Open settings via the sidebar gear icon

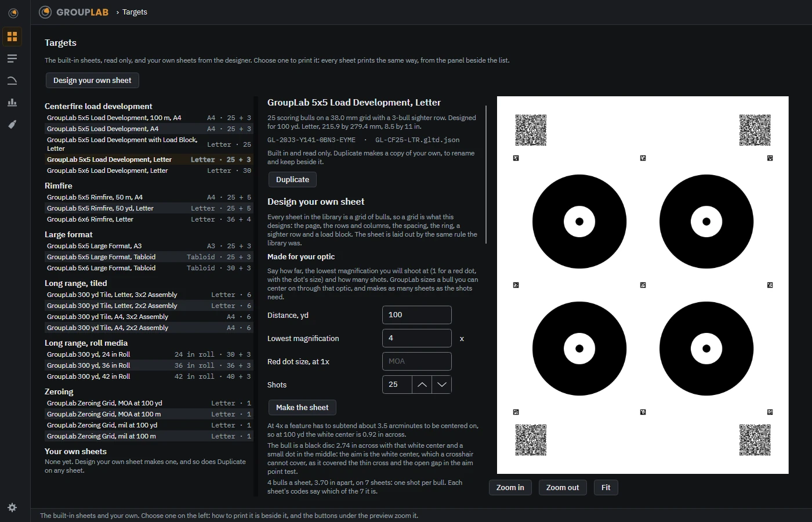click(x=12, y=507)
